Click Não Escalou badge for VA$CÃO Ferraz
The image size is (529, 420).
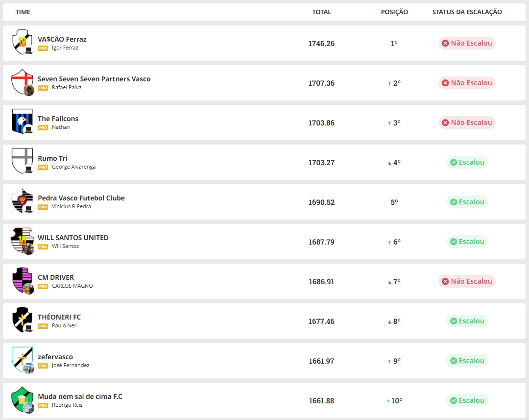coord(467,43)
